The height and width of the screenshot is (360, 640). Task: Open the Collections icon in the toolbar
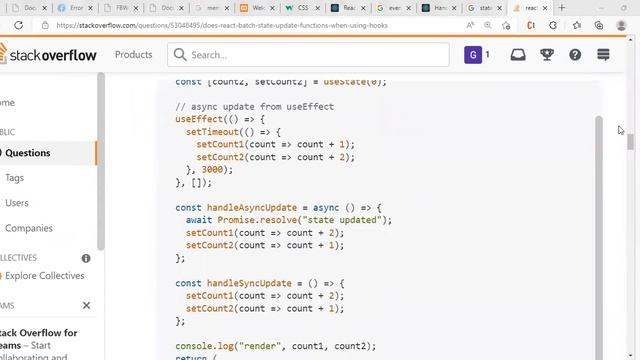click(599, 25)
